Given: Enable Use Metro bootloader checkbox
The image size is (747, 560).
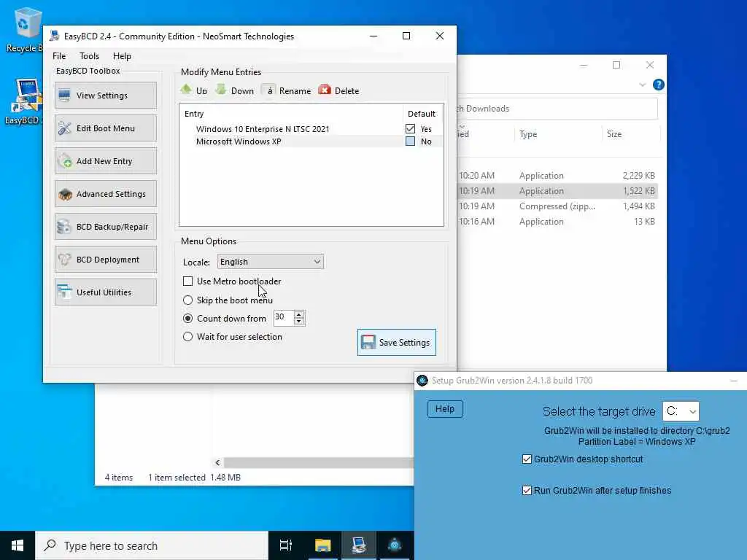Looking at the screenshot, I should [187, 281].
